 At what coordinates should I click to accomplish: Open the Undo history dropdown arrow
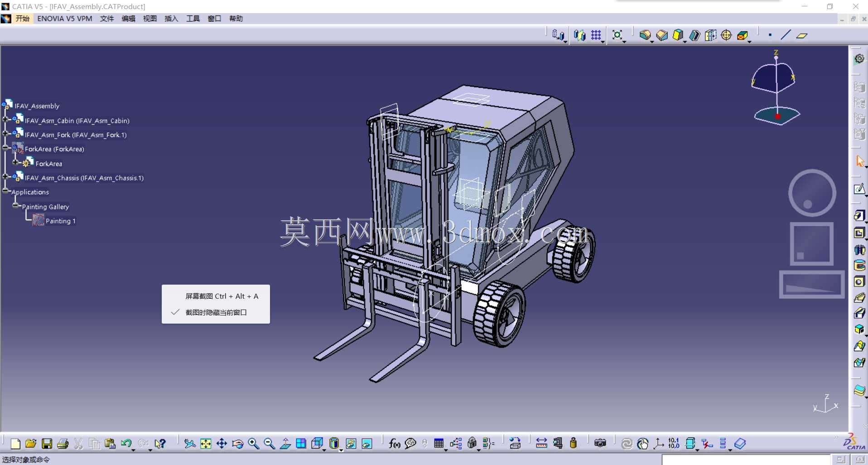pos(133,450)
